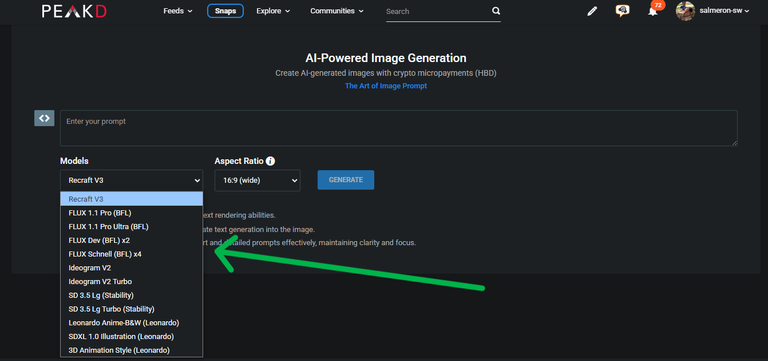Image resolution: width=768 pixels, height=361 pixels.
Task: Open the Aspect Ratio 16:9 dropdown
Action: click(258, 180)
